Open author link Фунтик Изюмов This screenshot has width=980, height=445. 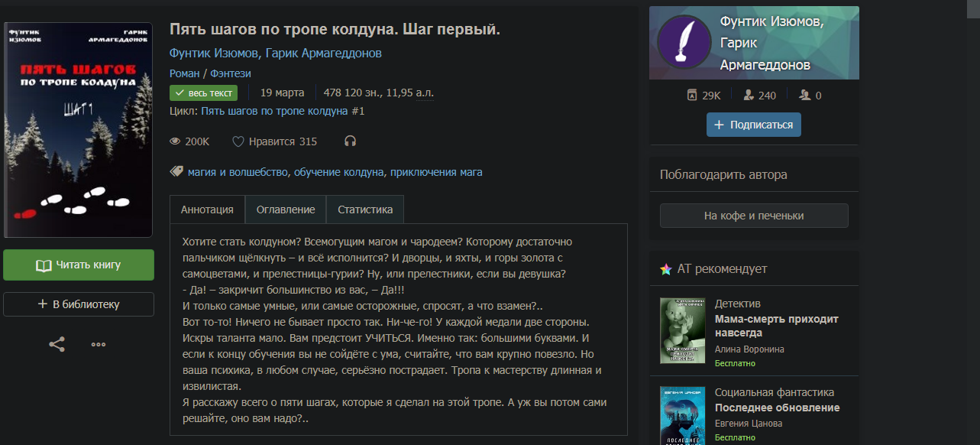tap(214, 54)
